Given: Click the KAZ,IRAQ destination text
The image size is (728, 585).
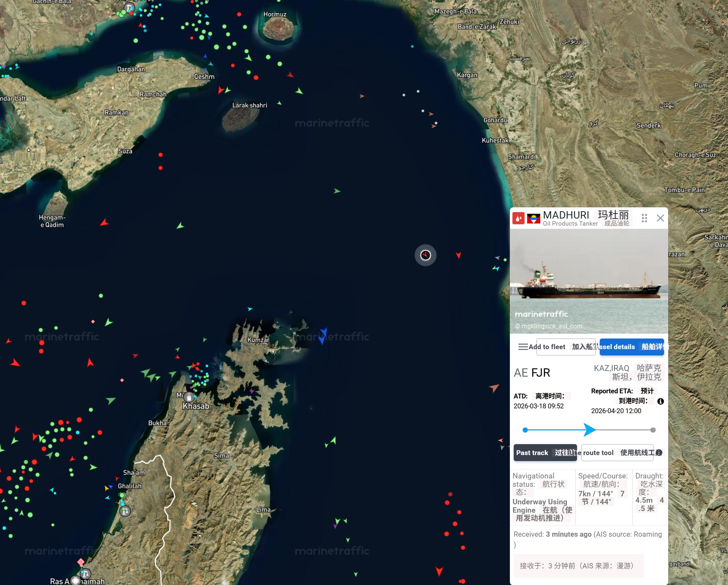Looking at the screenshot, I should (611, 368).
